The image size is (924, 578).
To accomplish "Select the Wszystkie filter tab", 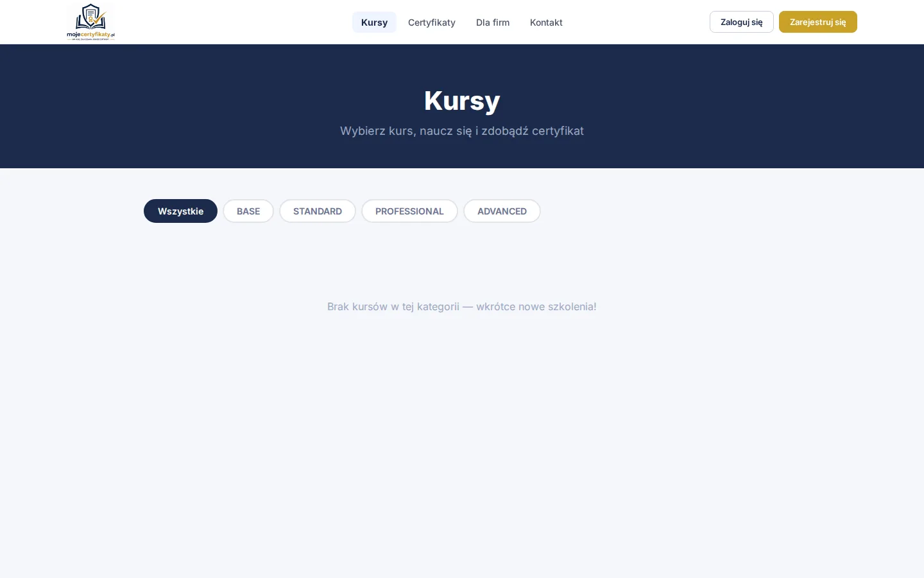I will click(x=180, y=211).
